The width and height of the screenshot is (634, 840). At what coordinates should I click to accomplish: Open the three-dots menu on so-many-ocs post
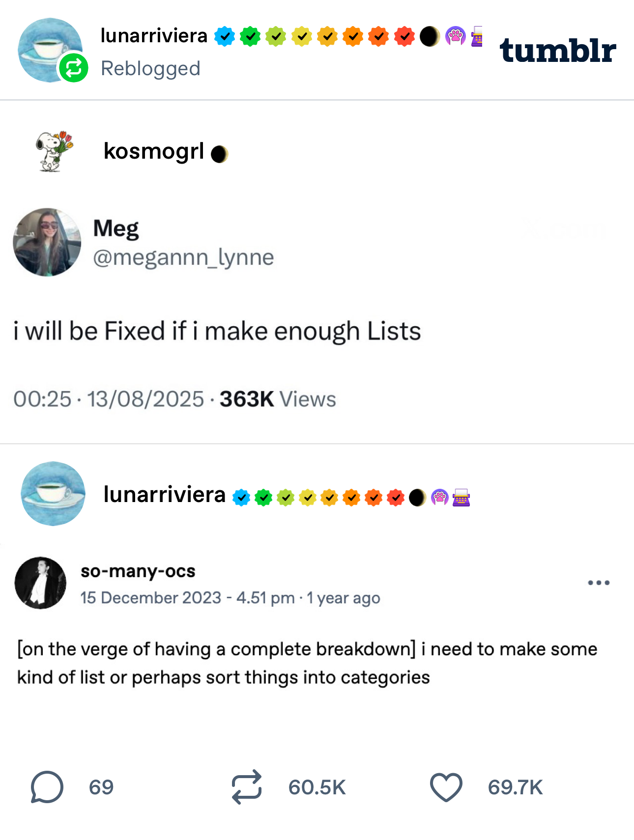point(599,583)
